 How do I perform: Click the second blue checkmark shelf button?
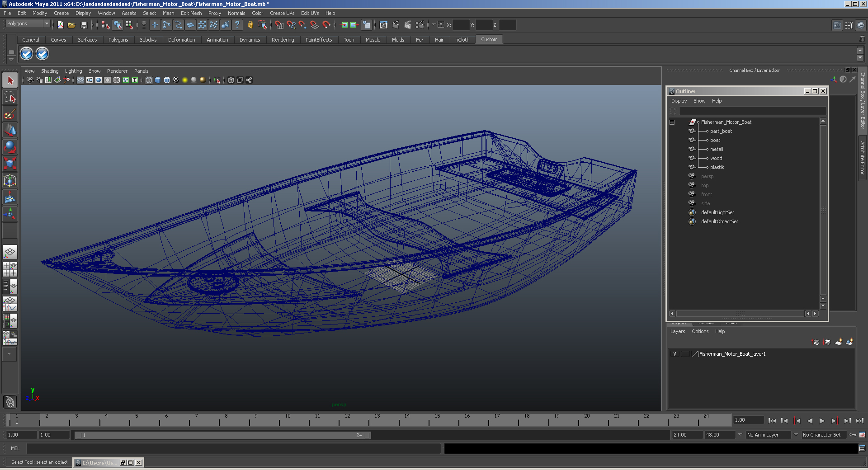42,54
